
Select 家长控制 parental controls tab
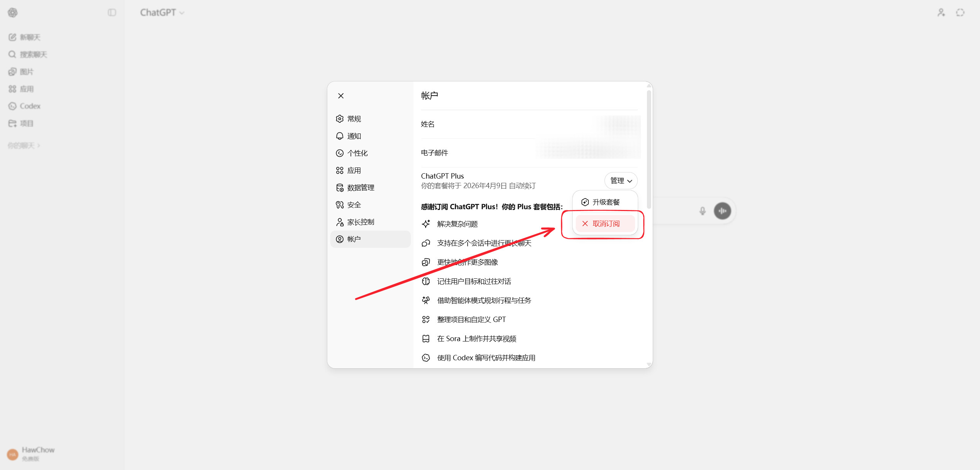click(360, 222)
